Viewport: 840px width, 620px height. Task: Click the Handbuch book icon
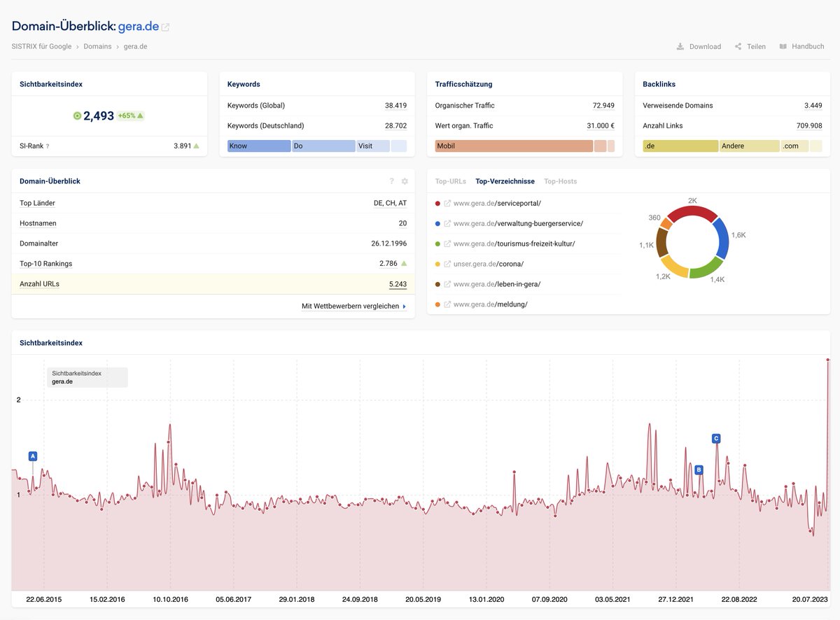(x=783, y=47)
